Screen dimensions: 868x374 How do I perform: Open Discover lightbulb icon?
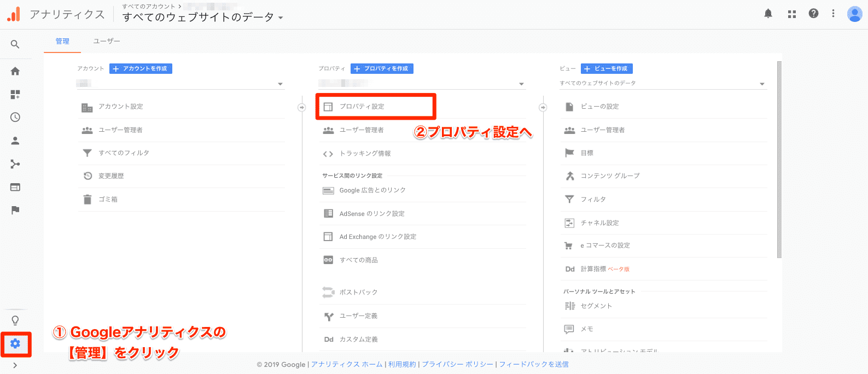point(15,320)
